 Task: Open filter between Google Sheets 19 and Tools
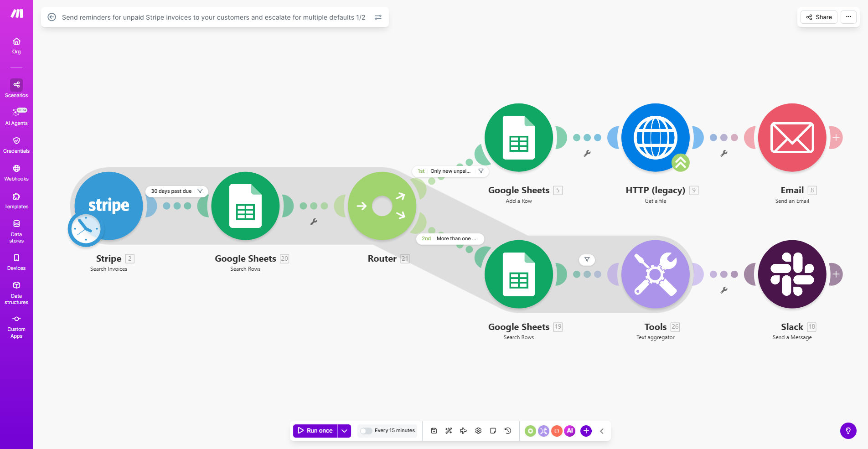[x=587, y=259]
